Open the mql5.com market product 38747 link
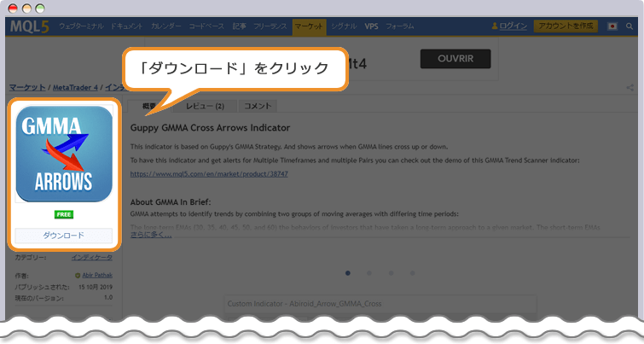Viewport: 644px width, 344px height. [x=209, y=174]
